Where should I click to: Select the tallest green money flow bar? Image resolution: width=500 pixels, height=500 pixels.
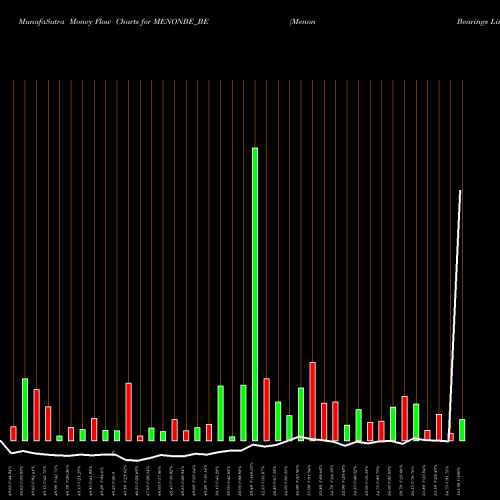(255, 294)
